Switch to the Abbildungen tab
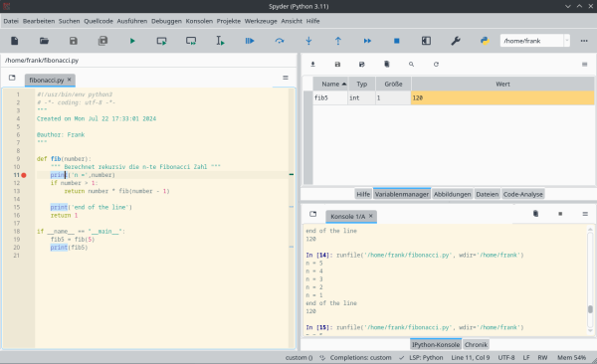The height and width of the screenshot is (364, 597). [453, 194]
